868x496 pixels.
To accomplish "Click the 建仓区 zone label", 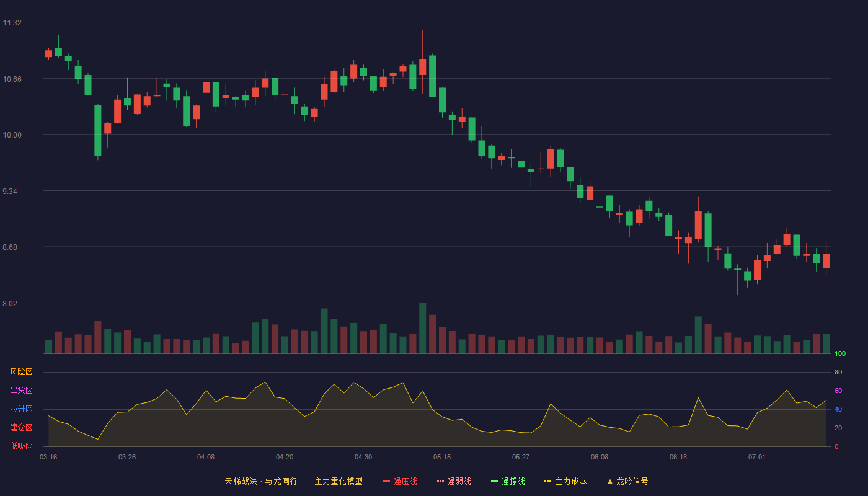I will pos(21,428).
